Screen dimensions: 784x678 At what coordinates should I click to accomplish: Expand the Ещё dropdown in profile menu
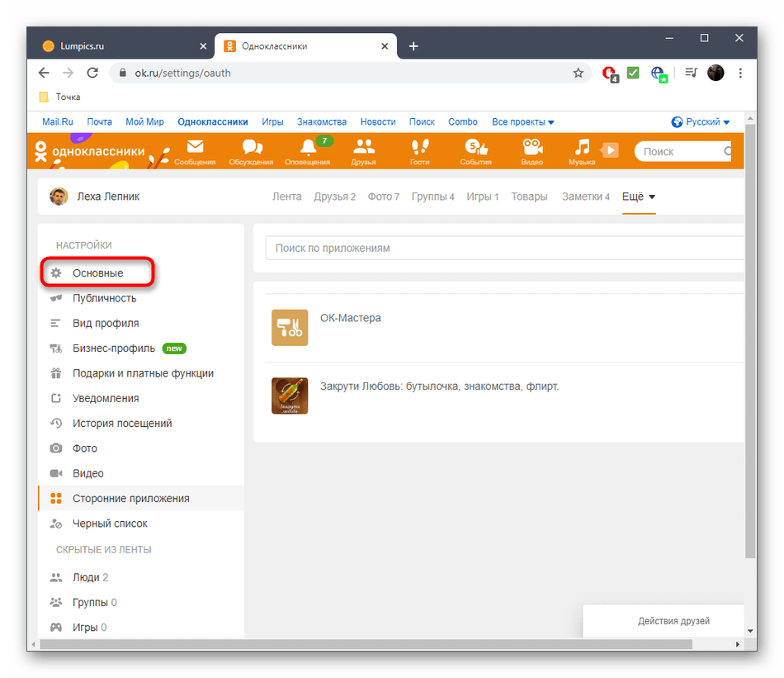click(x=638, y=197)
